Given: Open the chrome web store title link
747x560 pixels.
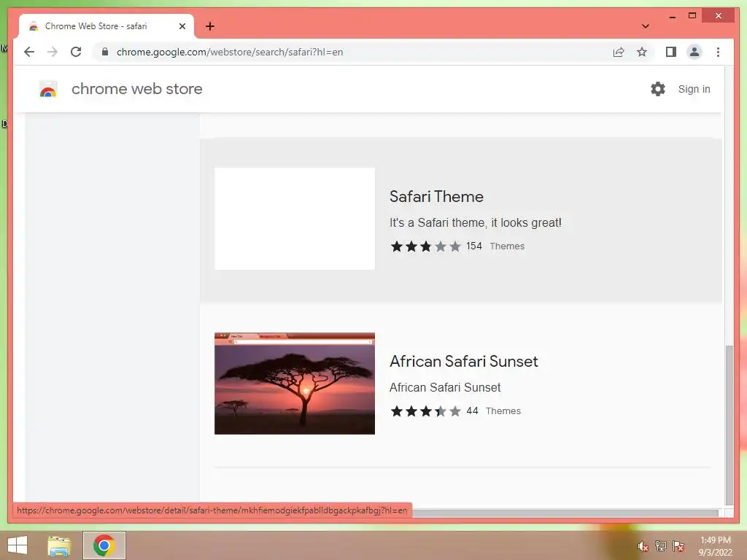Looking at the screenshot, I should [136, 89].
